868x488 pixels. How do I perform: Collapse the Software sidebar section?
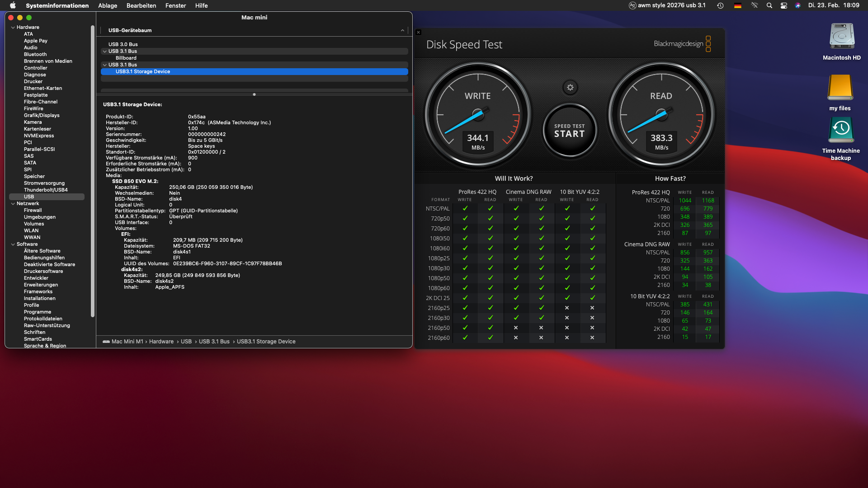[x=13, y=244]
